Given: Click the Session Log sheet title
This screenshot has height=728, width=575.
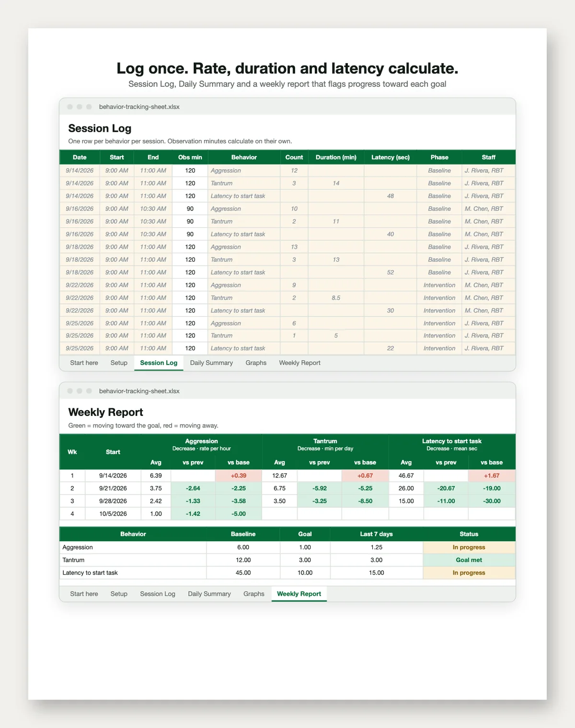Looking at the screenshot, I should [x=100, y=128].
